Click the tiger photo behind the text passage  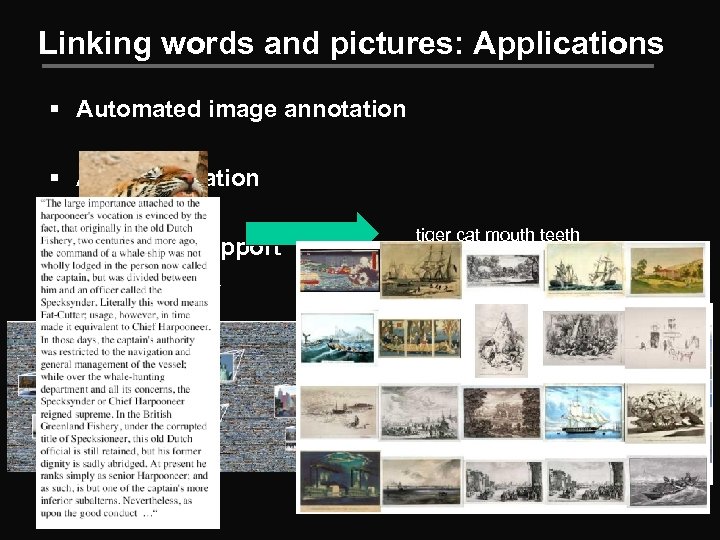[x=143, y=174]
